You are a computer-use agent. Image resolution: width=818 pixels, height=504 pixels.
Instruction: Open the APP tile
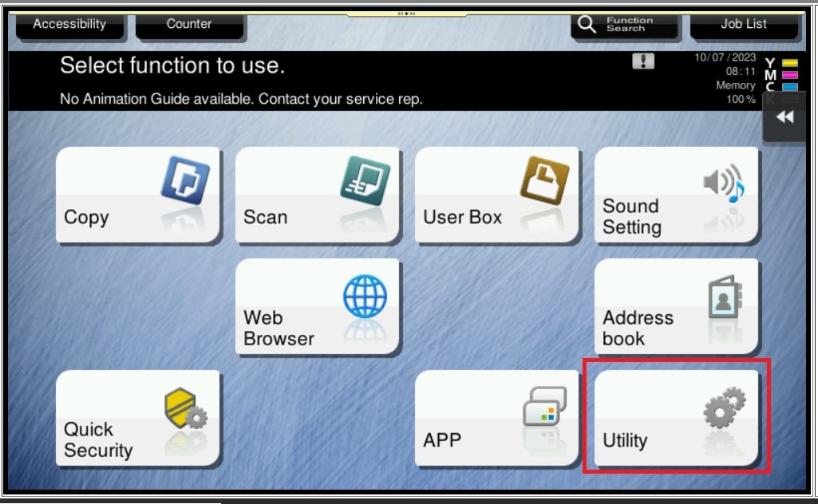[496, 419]
